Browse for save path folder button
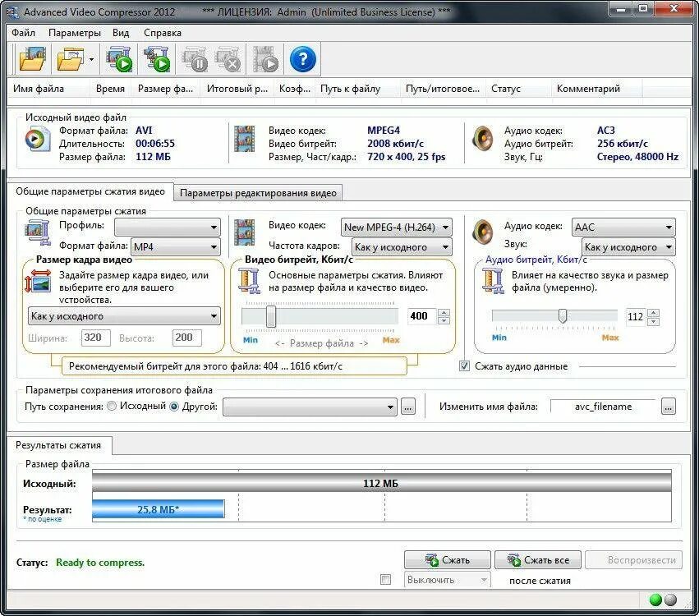Screen dimensions: 699x616 408,407
